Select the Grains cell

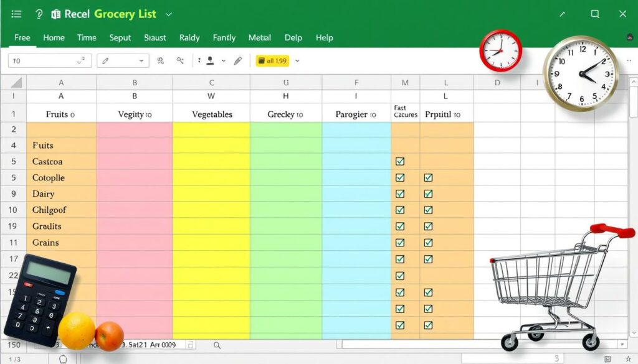point(62,243)
